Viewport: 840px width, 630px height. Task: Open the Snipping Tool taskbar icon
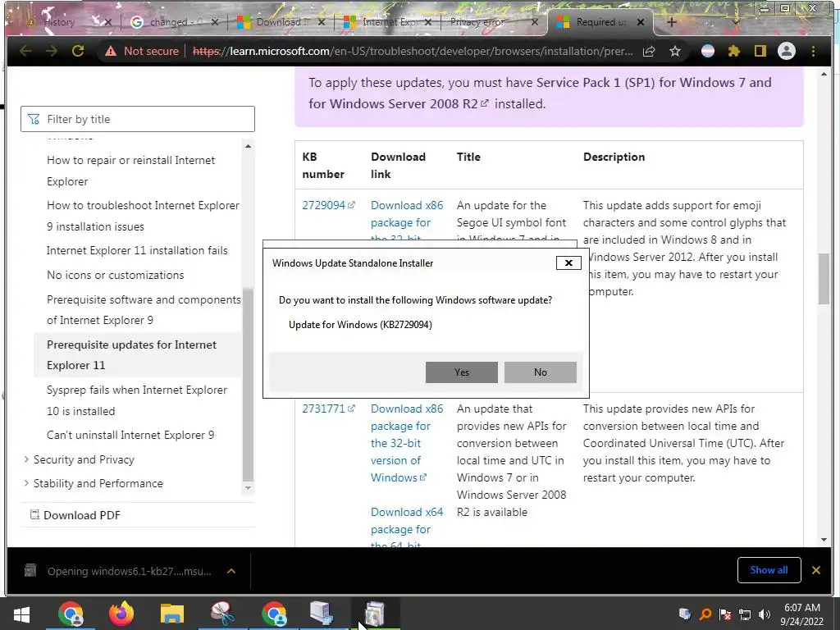222,614
